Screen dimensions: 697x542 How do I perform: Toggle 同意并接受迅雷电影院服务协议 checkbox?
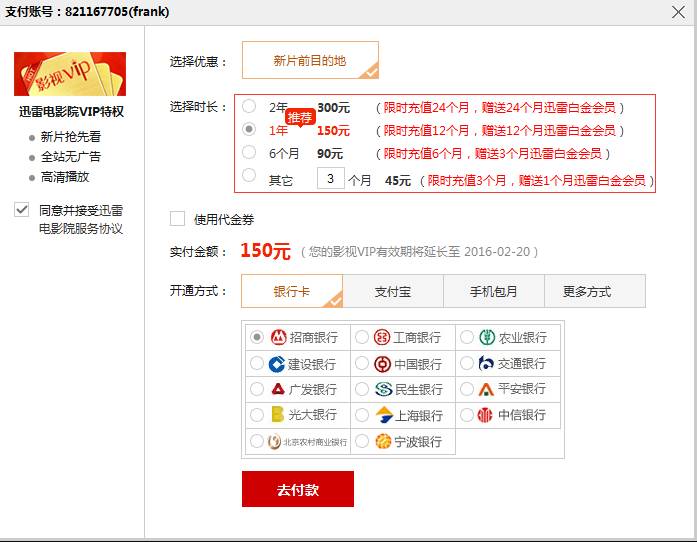[x=22, y=209]
